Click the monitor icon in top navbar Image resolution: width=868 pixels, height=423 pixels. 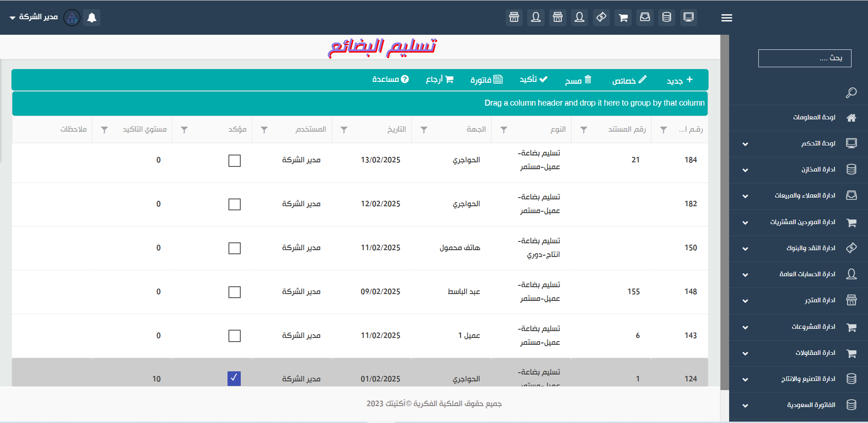coord(688,17)
